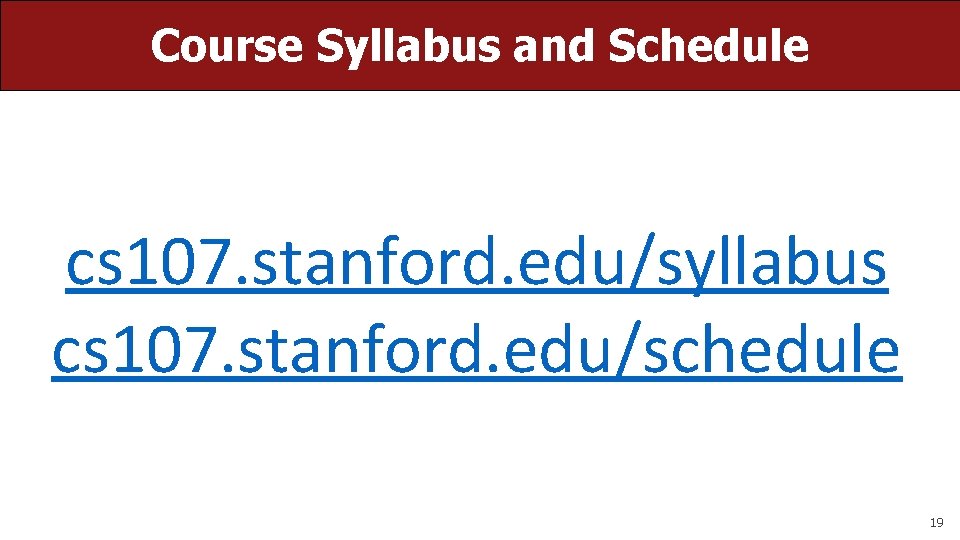960x540 pixels.
Task: Click the slide number 19
Action: pos(936,522)
